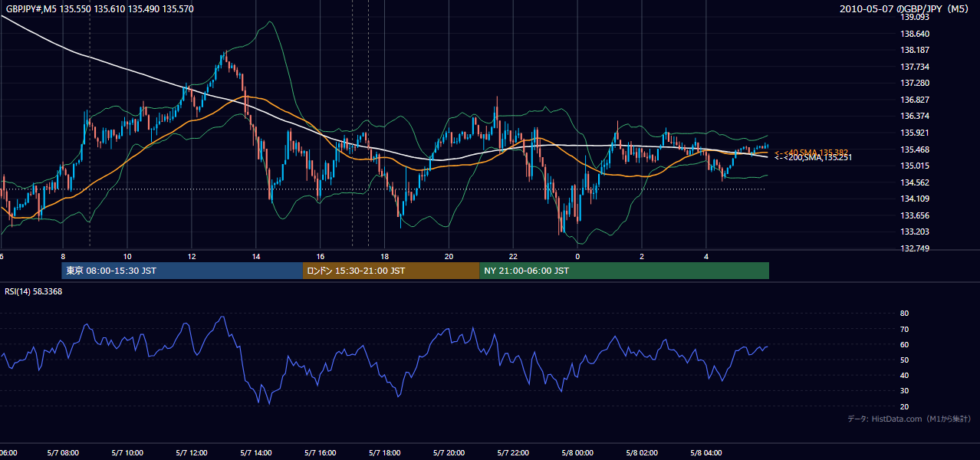
Task: Click the 5/8 02:00 time label
Action: pyautogui.click(x=643, y=453)
